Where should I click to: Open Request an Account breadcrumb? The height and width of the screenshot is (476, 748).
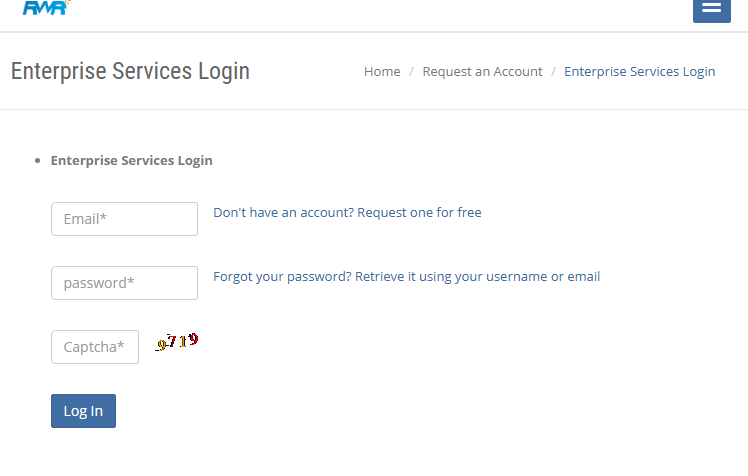point(482,71)
